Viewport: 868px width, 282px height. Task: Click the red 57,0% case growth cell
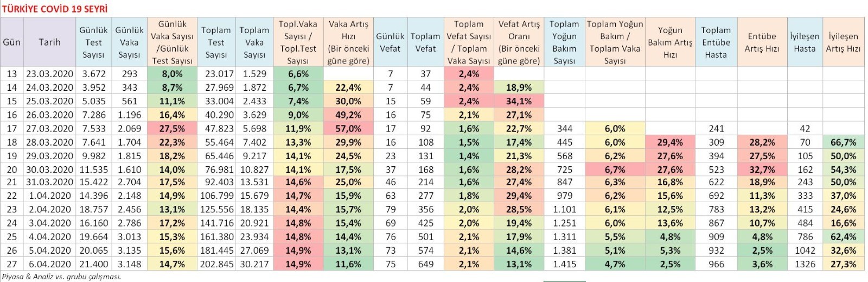(348, 129)
